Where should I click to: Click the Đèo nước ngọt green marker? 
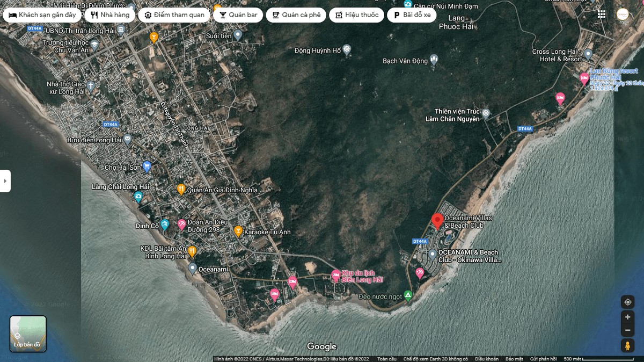(408, 295)
